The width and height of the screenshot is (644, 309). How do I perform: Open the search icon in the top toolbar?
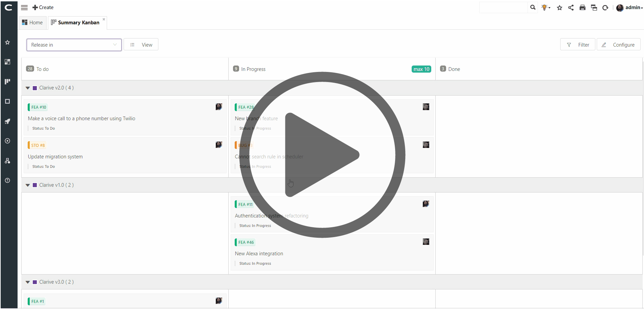coord(533,7)
